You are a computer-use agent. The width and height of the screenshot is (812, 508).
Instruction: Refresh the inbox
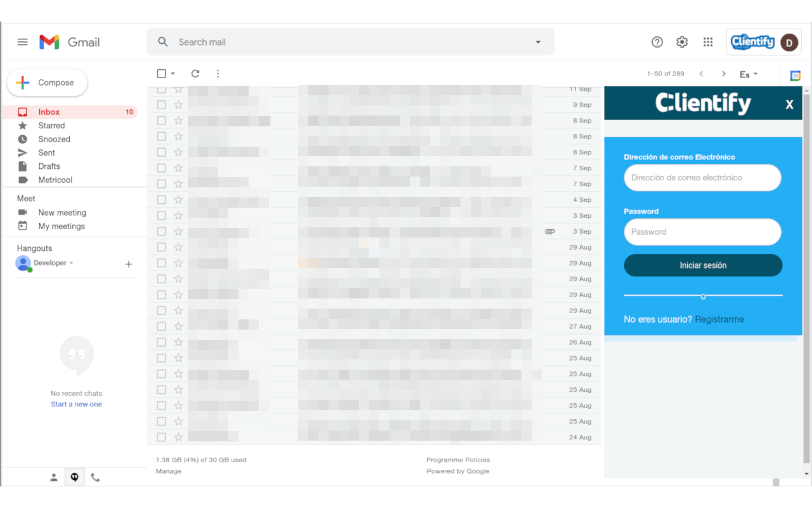tap(195, 74)
